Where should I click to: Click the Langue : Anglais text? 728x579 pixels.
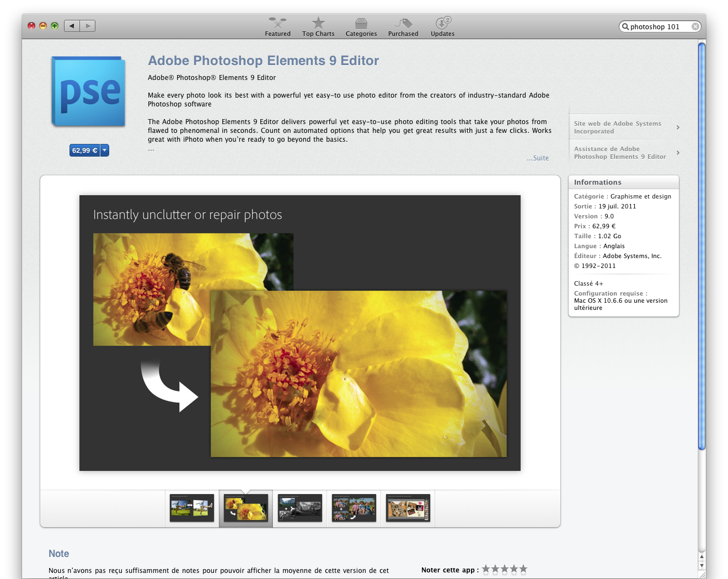(599, 246)
